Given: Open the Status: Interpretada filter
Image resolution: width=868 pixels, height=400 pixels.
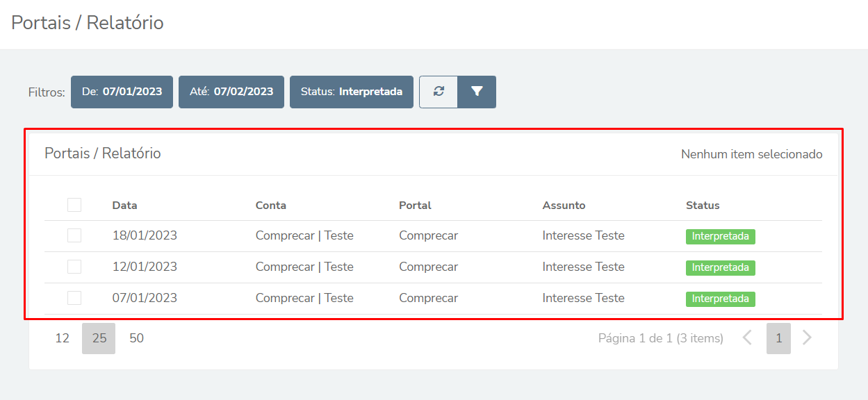Looking at the screenshot, I should click(x=352, y=92).
